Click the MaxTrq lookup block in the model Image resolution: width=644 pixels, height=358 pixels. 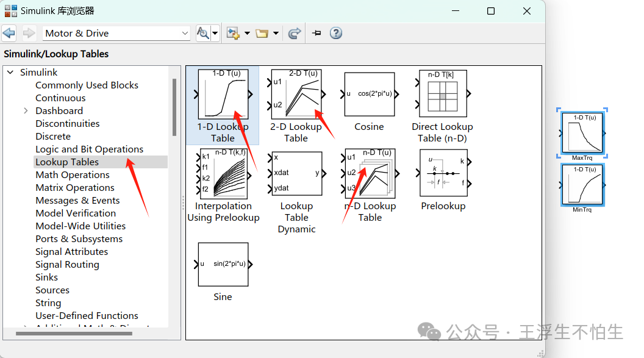point(582,133)
